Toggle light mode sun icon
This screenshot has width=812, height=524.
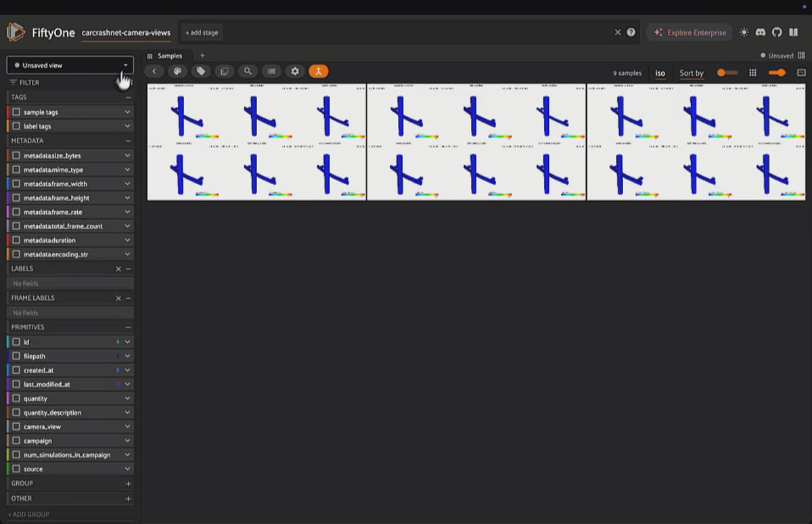tap(744, 32)
